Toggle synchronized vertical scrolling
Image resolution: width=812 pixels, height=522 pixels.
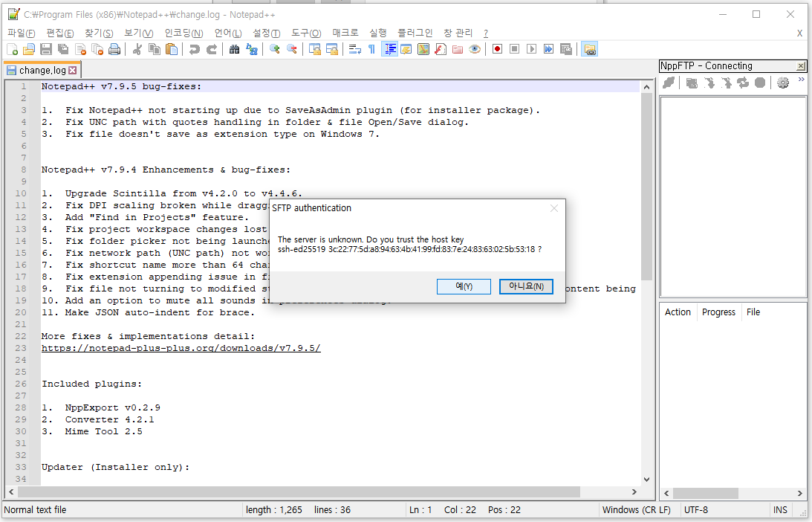pyautogui.click(x=314, y=49)
